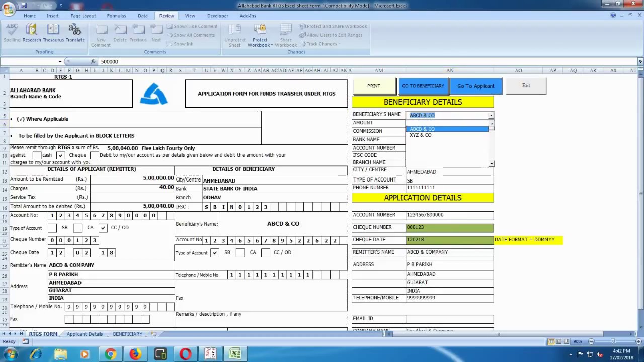Tick the applicant CA account type checkbox
This screenshot has height=362, width=644.
tap(77, 228)
